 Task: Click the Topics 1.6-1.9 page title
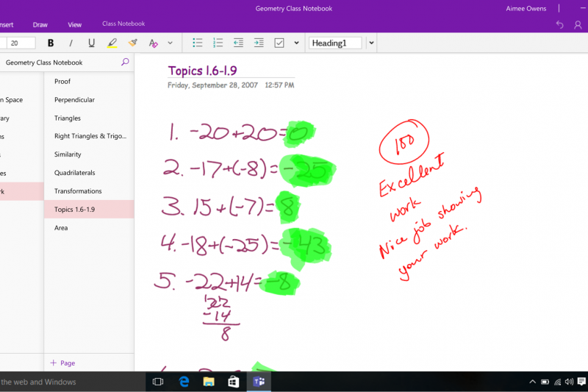203,71
